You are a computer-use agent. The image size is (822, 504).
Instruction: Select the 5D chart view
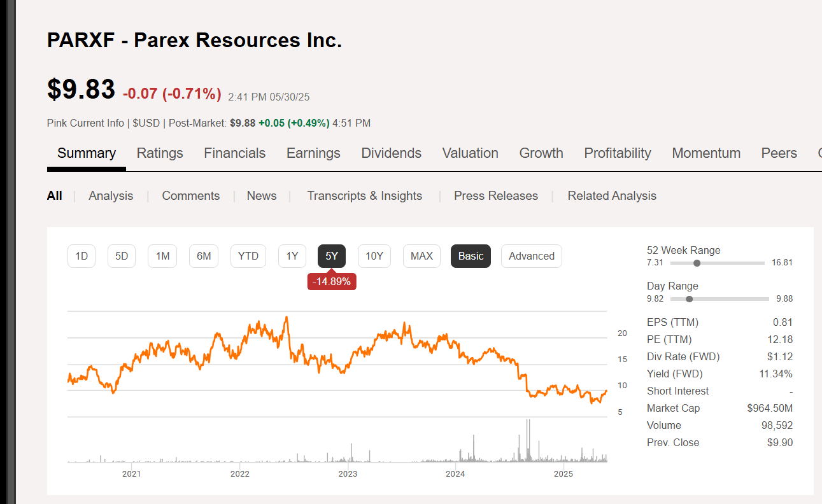pos(122,256)
